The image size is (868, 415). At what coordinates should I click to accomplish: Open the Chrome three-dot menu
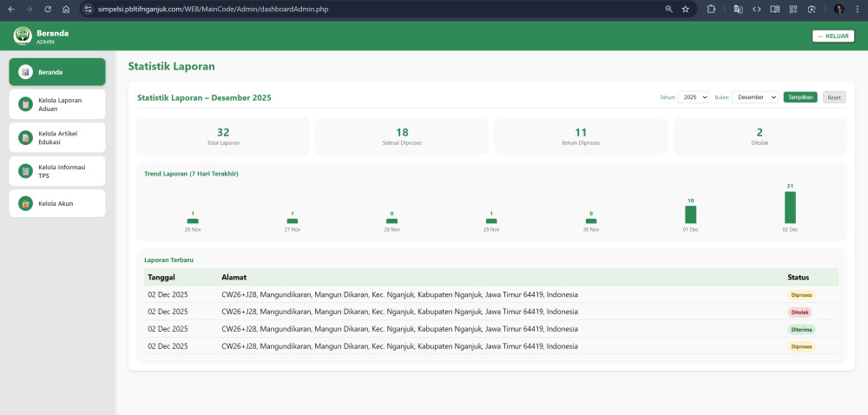pyautogui.click(x=858, y=9)
